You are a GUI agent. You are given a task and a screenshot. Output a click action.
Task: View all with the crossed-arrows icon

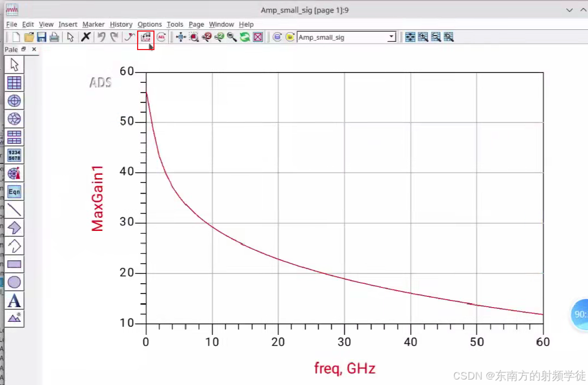pyautogui.click(x=181, y=37)
